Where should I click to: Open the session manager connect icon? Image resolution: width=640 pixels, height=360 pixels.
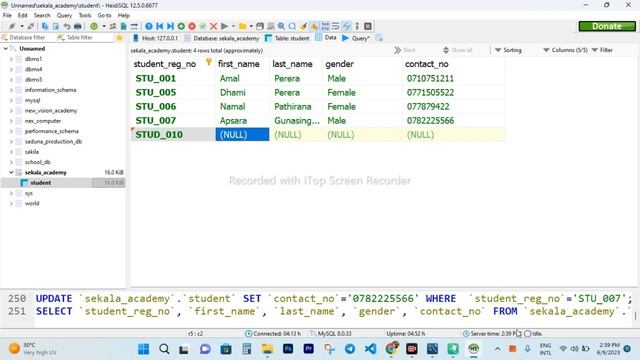pos(12,26)
